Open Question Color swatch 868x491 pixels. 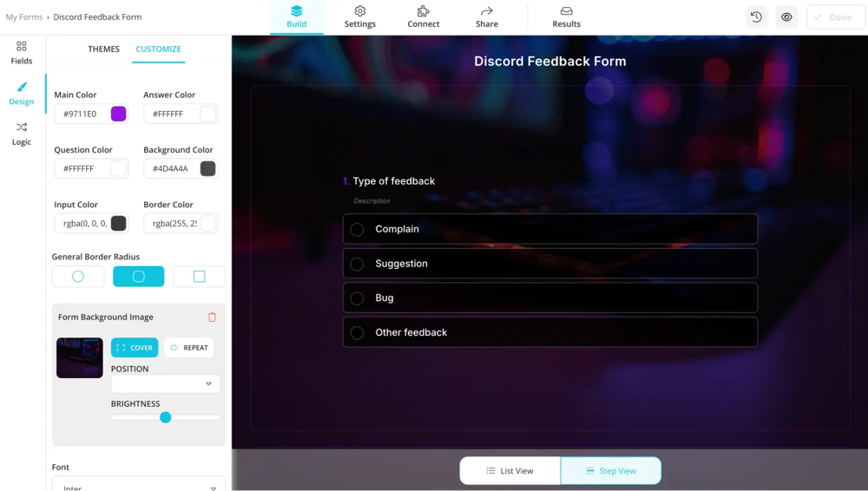point(118,168)
